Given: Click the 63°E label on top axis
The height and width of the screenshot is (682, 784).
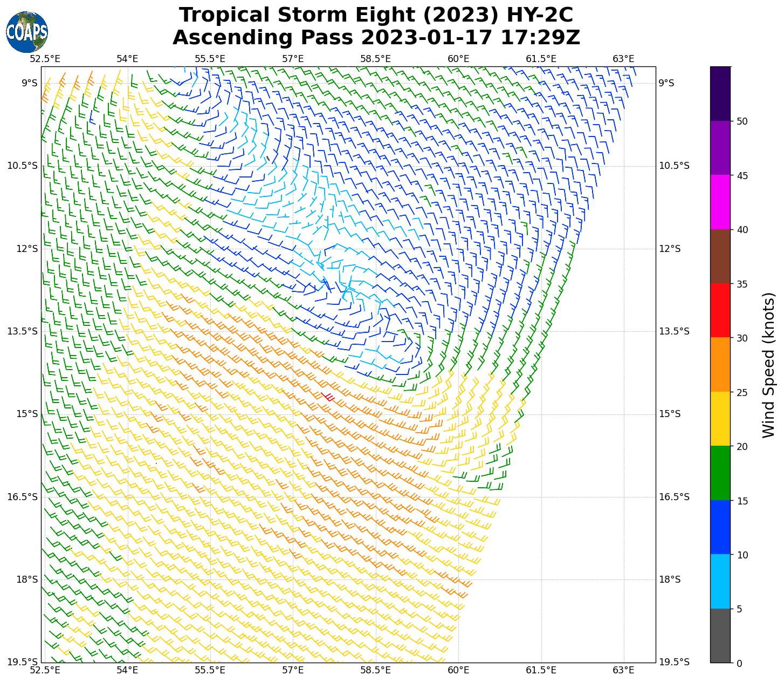Looking at the screenshot, I should pyautogui.click(x=623, y=58).
